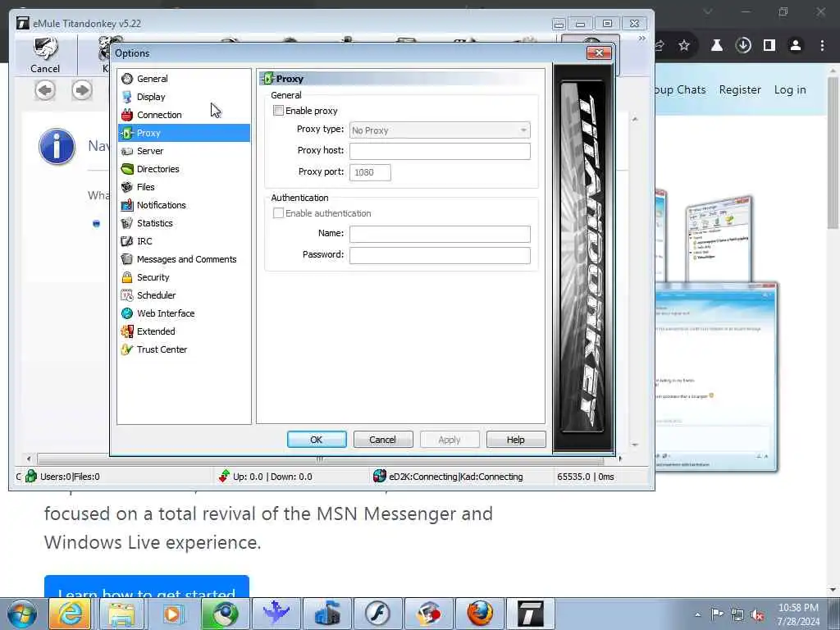The width and height of the screenshot is (840, 630).
Task: Click the Titandonkey T icon on taskbar
Action: [x=531, y=614]
